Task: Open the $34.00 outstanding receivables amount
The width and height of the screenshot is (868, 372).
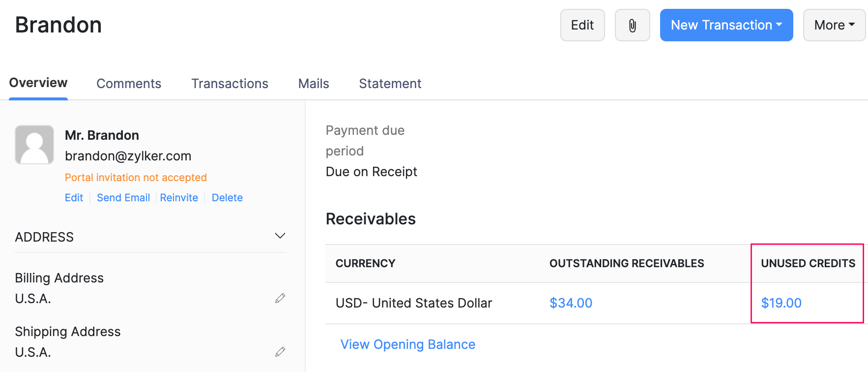Action: click(x=571, y=303)
